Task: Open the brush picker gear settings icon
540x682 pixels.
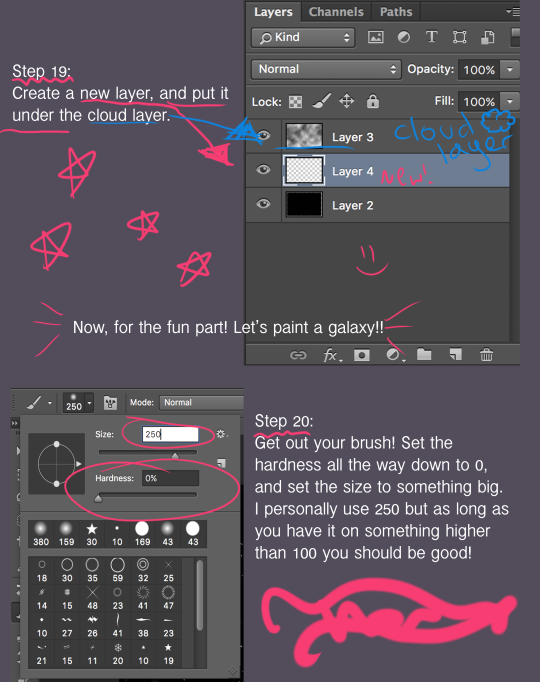Action: click(221, 434)
